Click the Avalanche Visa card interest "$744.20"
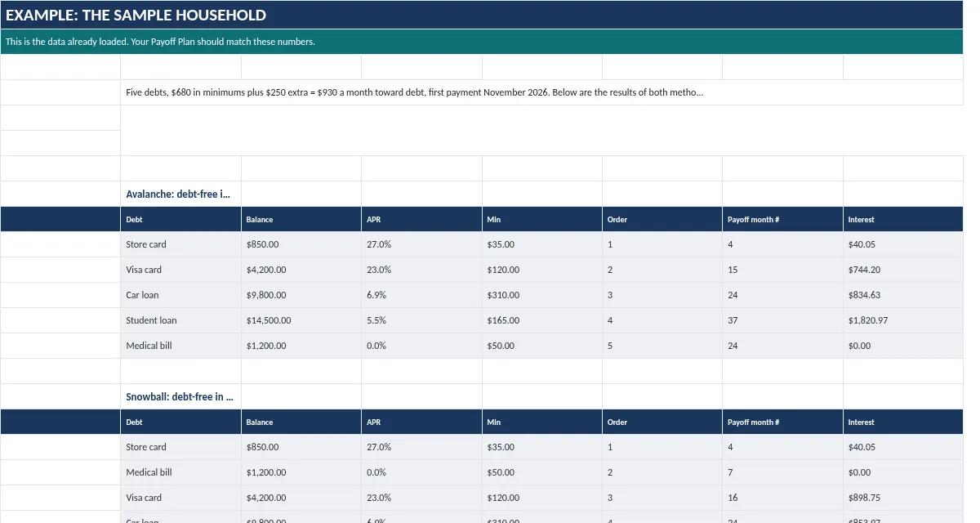Viewport: 980px width, 523px height. point(903,270)
